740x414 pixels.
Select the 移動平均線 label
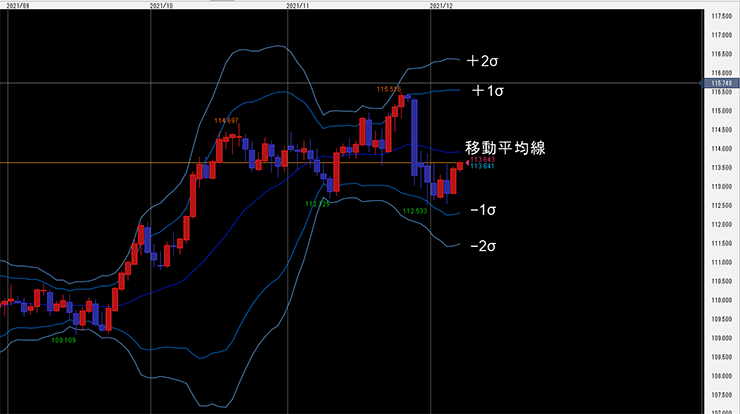(505, 147)
